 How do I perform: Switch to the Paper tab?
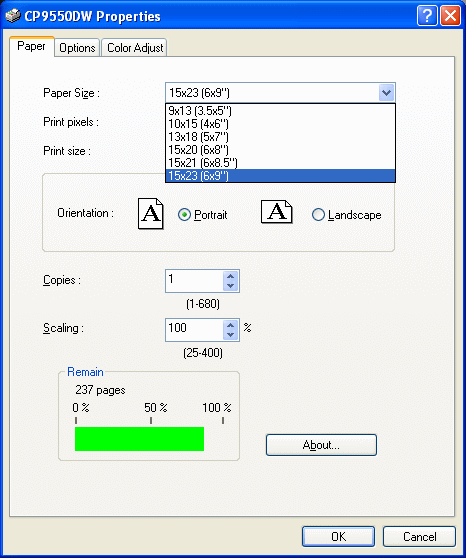pyautogui.click(x=32, y=46)
